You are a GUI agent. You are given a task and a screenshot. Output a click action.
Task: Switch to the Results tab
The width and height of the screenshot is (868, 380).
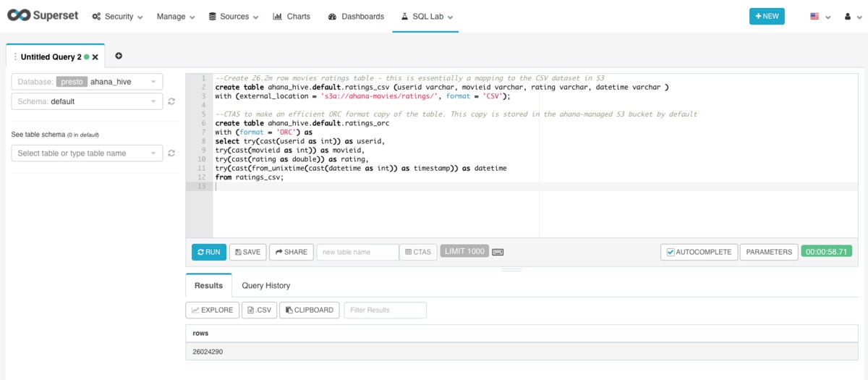point(209,285)
